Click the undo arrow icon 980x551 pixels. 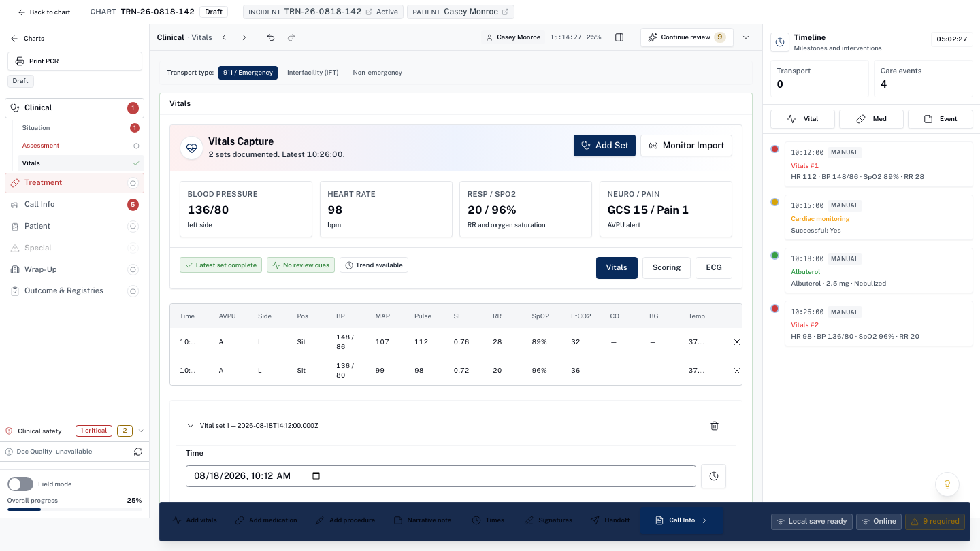point(271,37)
